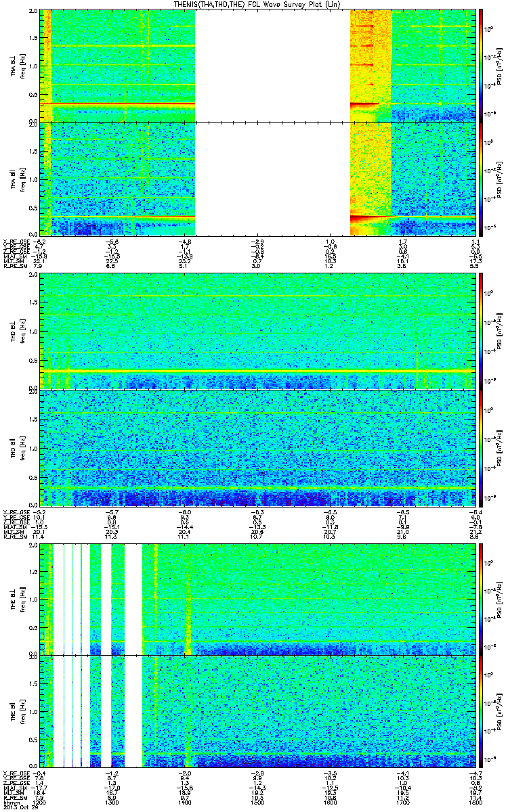The image size is (508, 812).
Task: Select the THA BII axis label
Action: [x=14, y=179]
